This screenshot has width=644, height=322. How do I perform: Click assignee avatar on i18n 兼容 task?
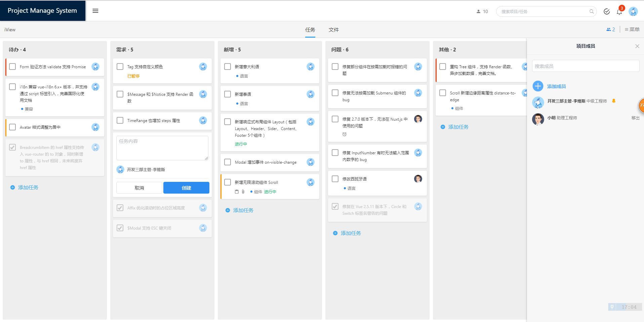[95, 87]
